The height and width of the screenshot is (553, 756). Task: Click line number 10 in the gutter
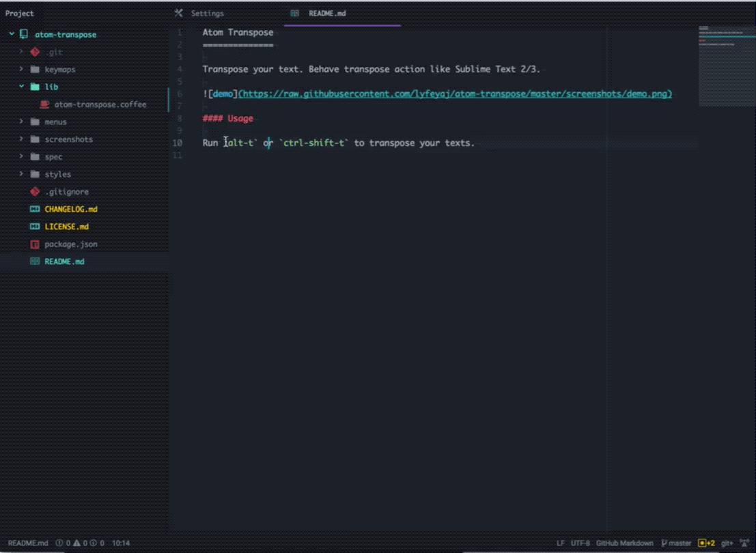pyautogui.click(x=178, y=143)
